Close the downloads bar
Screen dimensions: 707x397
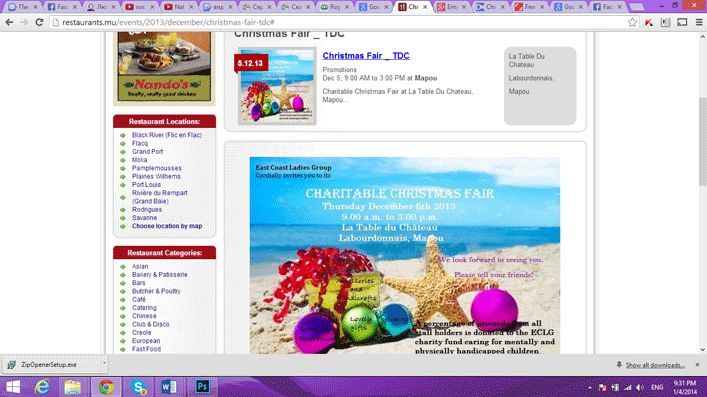697,365
